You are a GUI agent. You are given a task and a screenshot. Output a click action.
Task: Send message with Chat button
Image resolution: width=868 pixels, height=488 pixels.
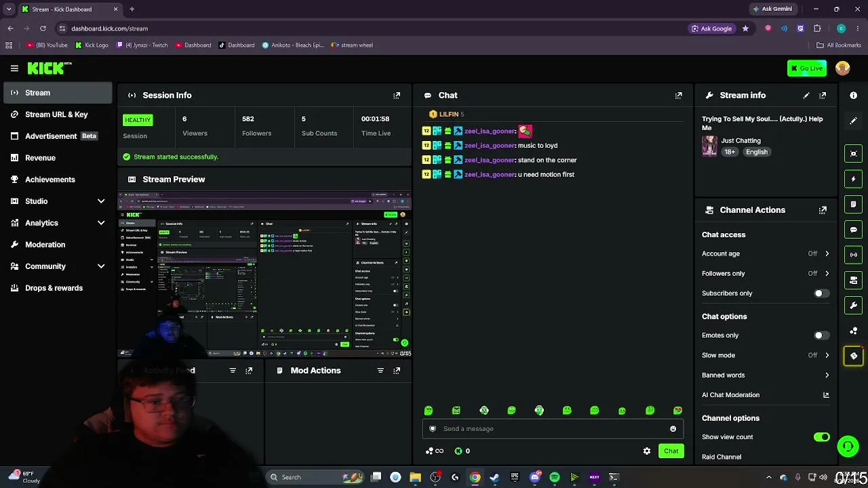click(671, 451)
